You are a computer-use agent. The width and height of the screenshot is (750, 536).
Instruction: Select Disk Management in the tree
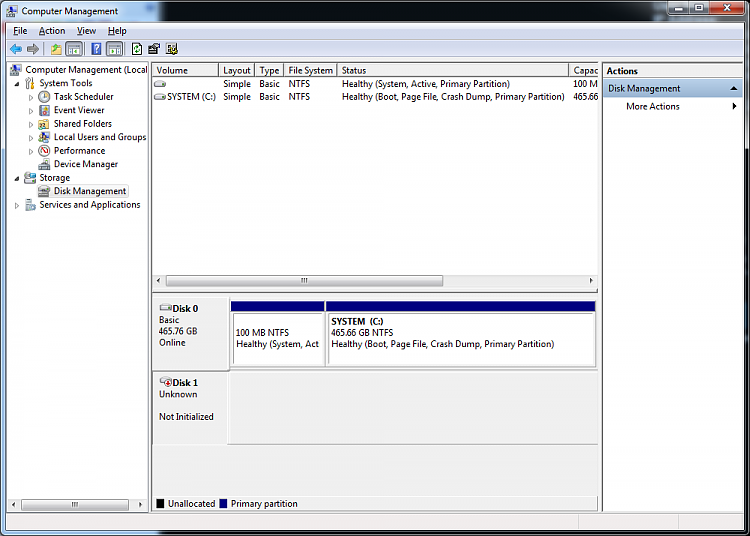click(x=90, y=191)
